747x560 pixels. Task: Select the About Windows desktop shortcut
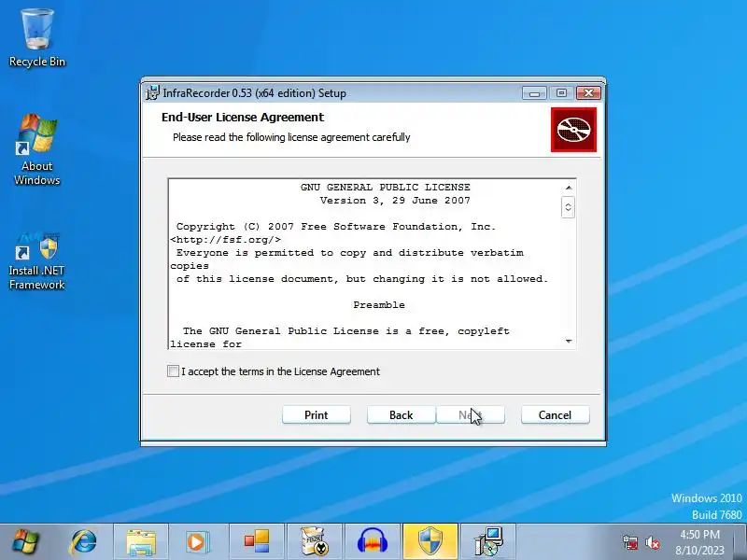(37, 149)
